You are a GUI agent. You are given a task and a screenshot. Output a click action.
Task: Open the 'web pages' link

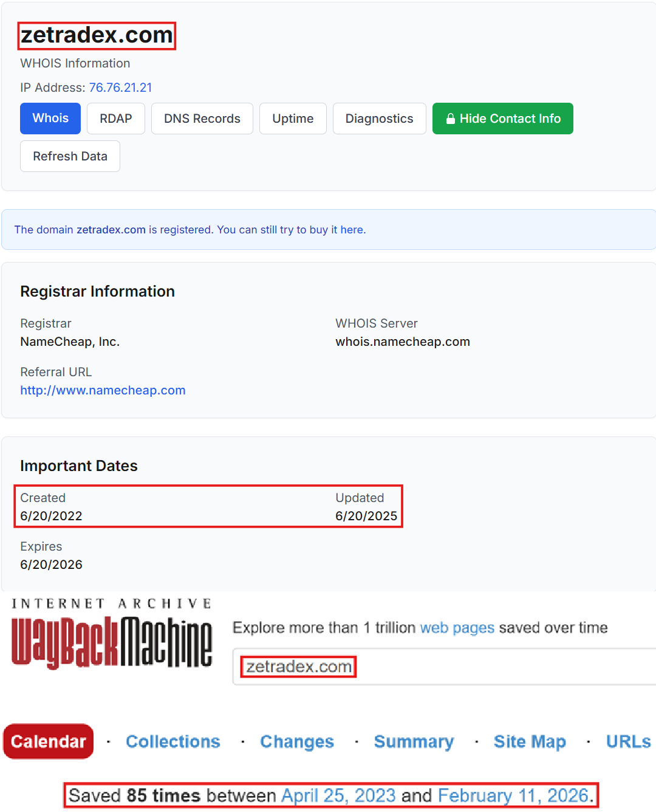pos(457,627)
